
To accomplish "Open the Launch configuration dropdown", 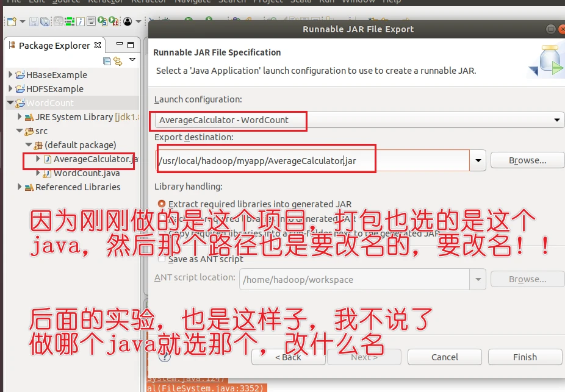I will click(x=557, y=120).
